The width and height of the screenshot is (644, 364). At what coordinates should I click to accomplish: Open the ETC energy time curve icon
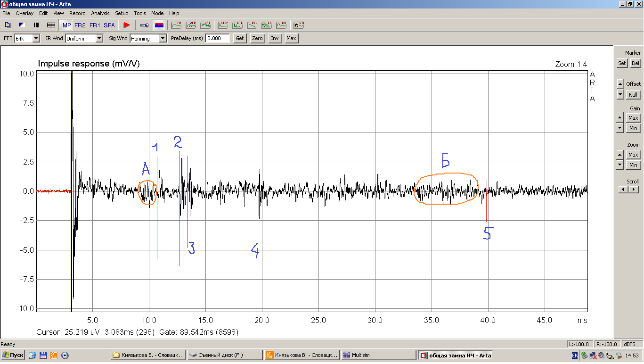coord(238,25)
